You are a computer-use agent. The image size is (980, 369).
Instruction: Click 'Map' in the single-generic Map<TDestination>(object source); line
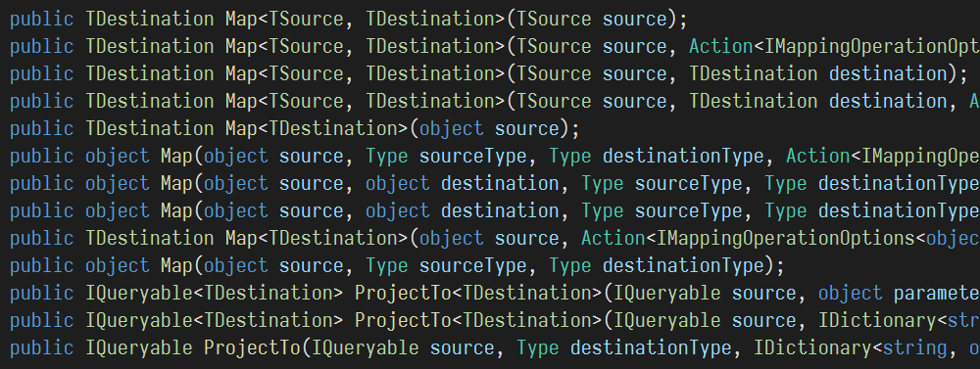[241, 128]
